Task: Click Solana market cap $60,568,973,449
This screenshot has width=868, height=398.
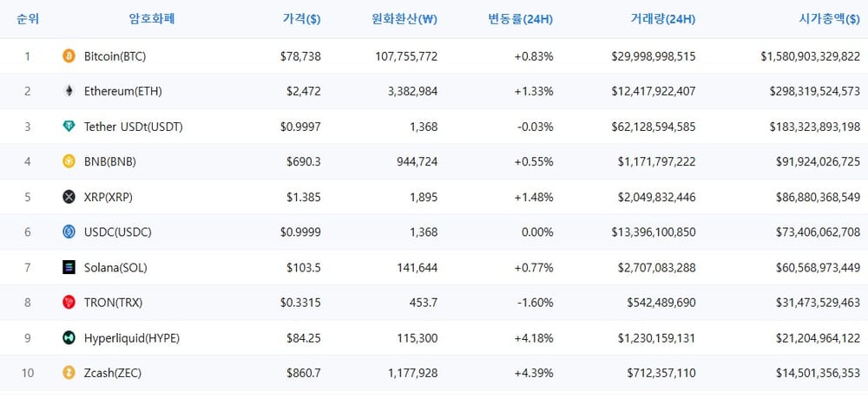Action: 818,268
